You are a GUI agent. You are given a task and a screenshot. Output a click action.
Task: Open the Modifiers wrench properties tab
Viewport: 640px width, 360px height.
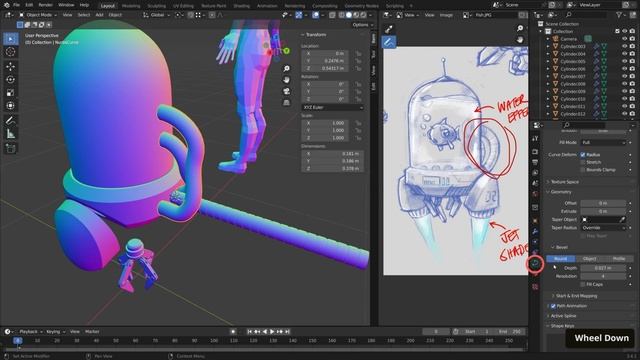[x=536, y=231]
